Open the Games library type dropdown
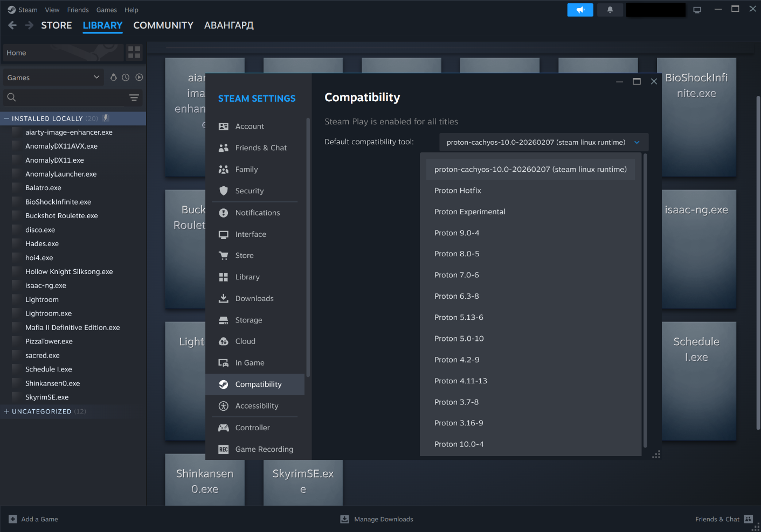 coord(53,78)
